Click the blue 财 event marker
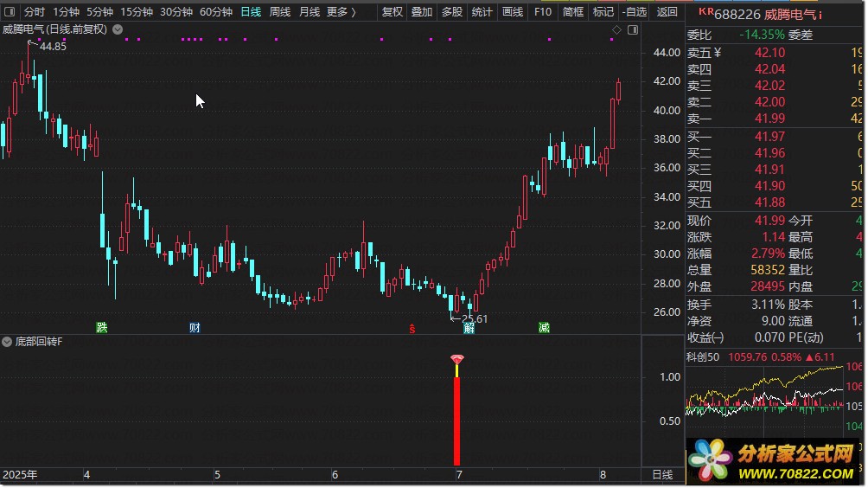The image size is (868, 488). click(195, 327)
